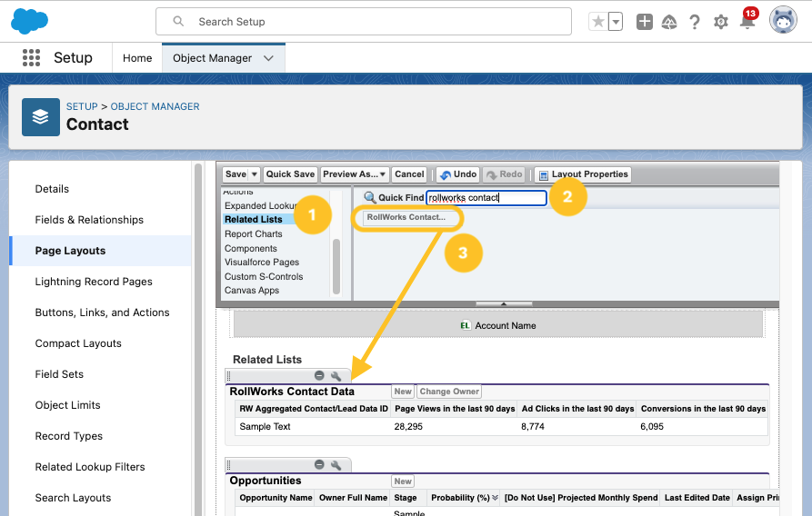812x516 pixels.
Task: Switch to the Home tab
Action: 137,58
